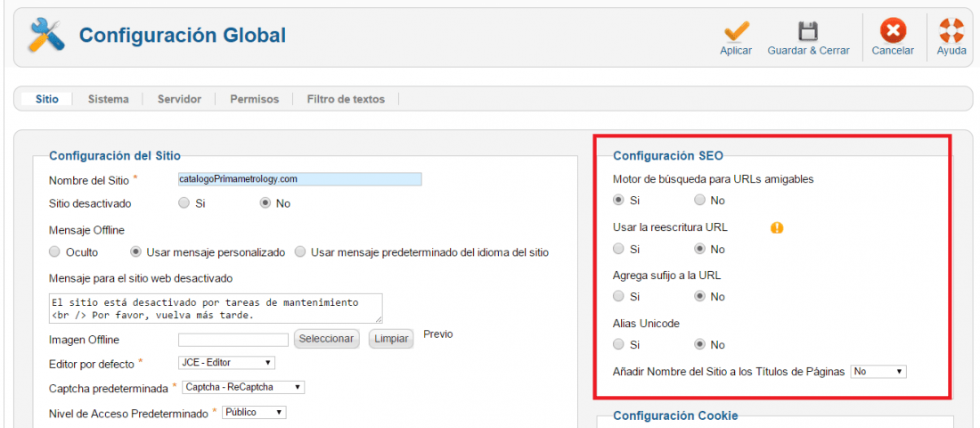Select Si for Agrega sufijo a la URL
980x428 pixels.
click(x=619, y=296)
